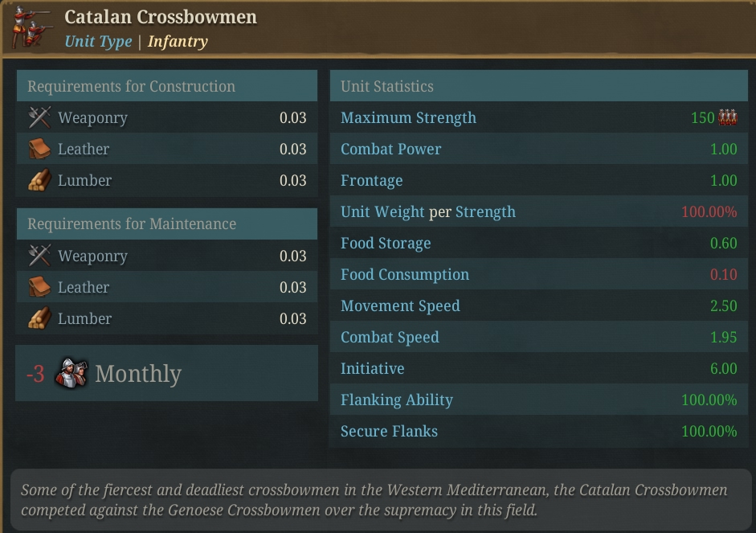The height and width of the screenshot is (533, 756).
Task: Click the Flanking Ability stat label
Action: (397, 400)
